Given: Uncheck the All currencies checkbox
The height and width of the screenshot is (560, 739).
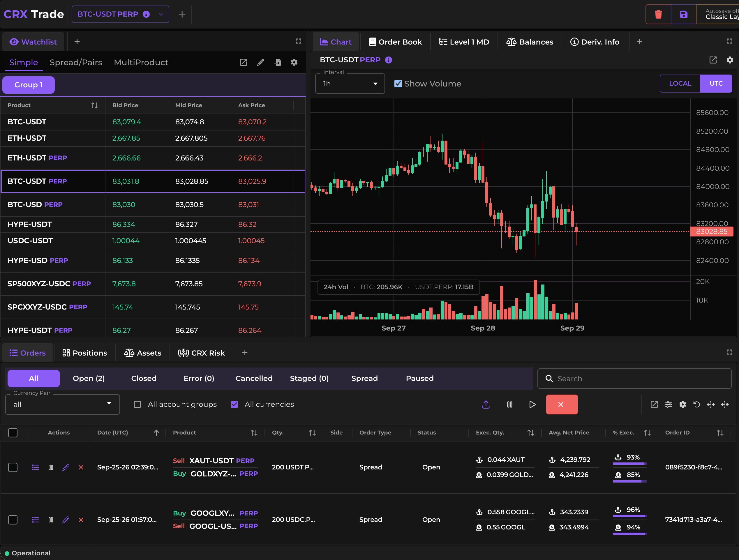Looking at the screenshot, I should pos(234,404).
